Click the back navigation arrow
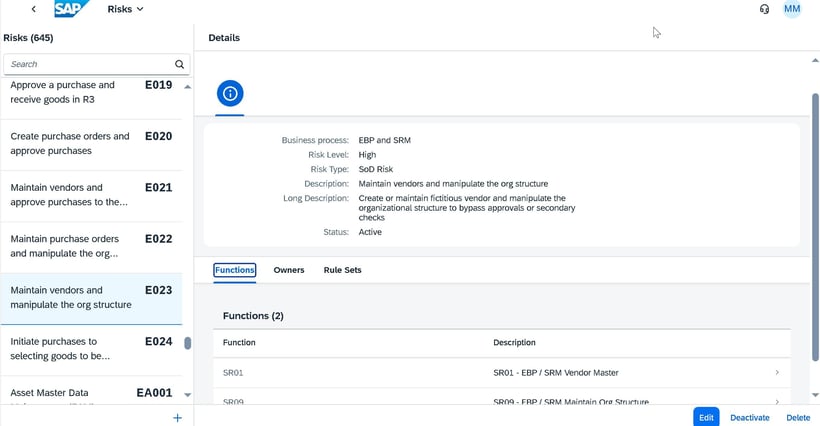 coord(33,9)
